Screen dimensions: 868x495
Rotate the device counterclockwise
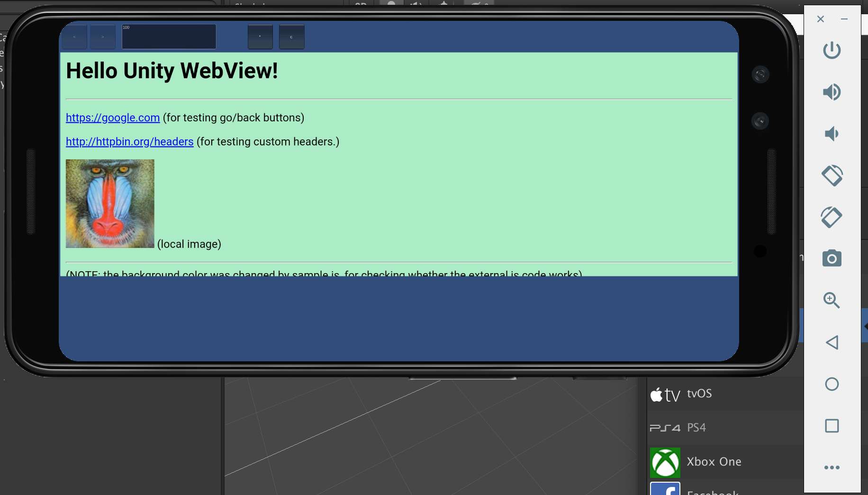pos(832,175)
